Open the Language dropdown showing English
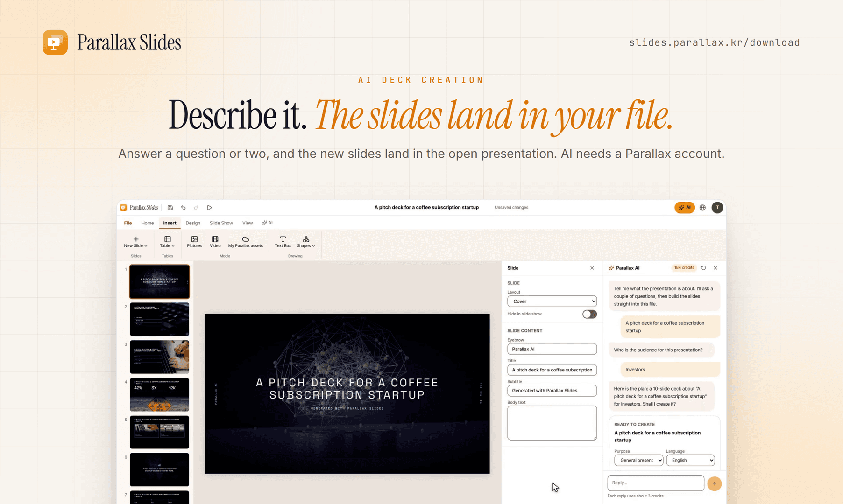 pyautogui.click(x=690, y=460)
